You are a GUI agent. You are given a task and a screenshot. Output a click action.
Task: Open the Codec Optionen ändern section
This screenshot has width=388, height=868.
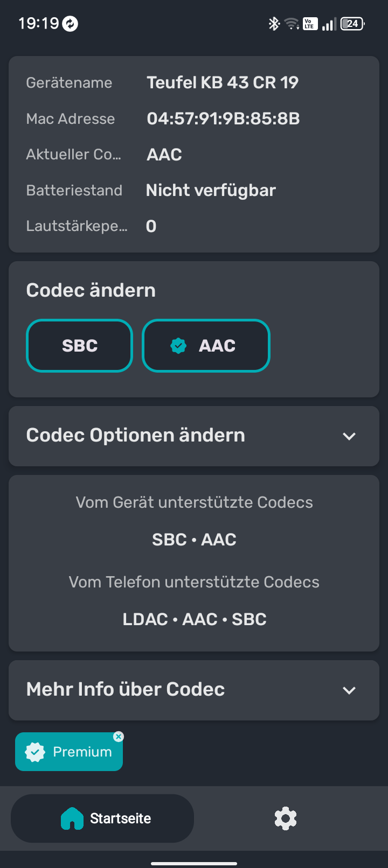coord(136,436)
